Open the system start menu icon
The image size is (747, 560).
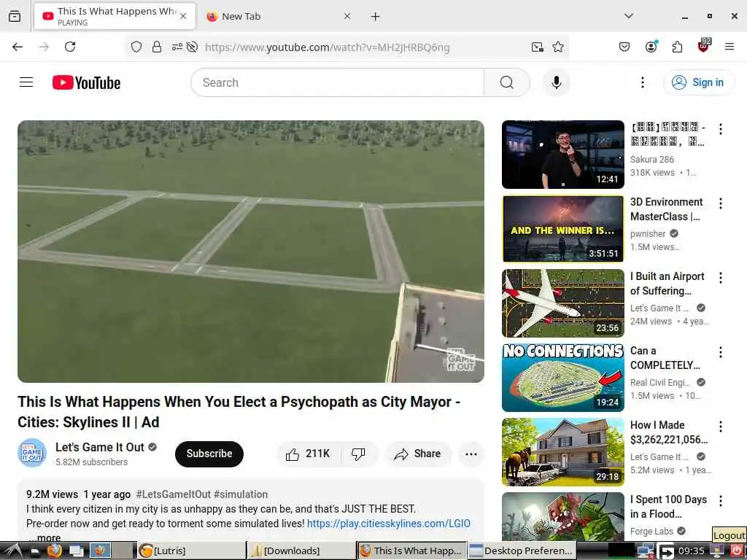pyautogui.click(x=12, y=551)
